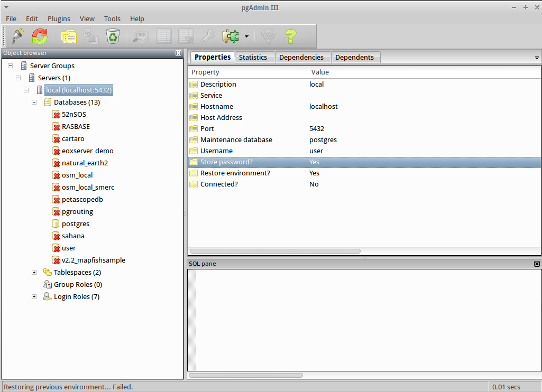
Task: Click the Value column header
Action: tap(425, 72)
